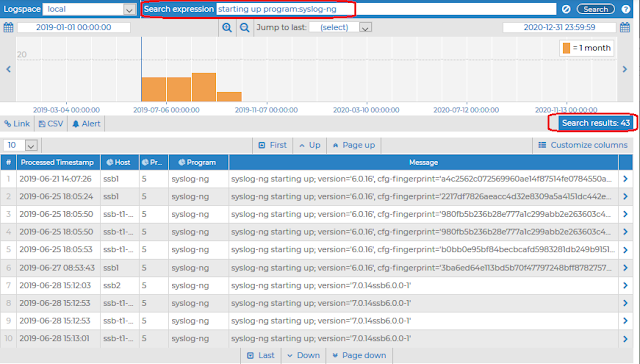Viewport: 640px width, 364px height.
Task: Click timestamp 2019-06-28 15:12:03 cell
Action: 55,285
